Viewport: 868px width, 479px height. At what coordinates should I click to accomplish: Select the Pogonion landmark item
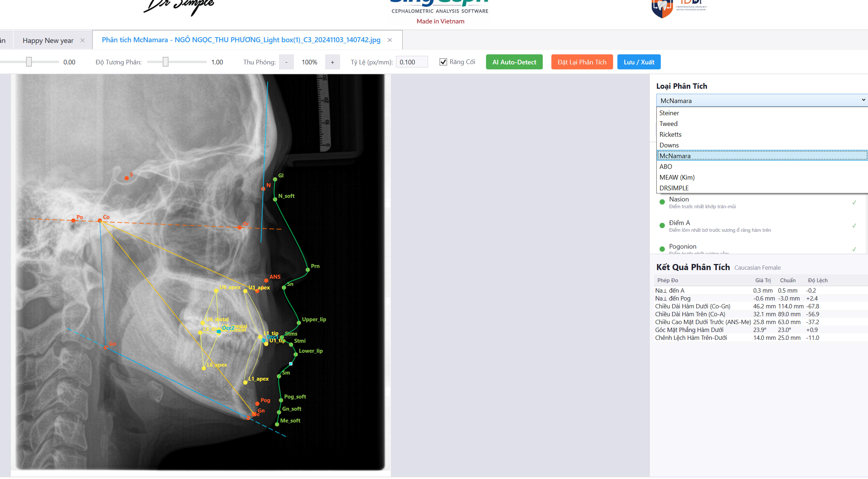point(682,246)
